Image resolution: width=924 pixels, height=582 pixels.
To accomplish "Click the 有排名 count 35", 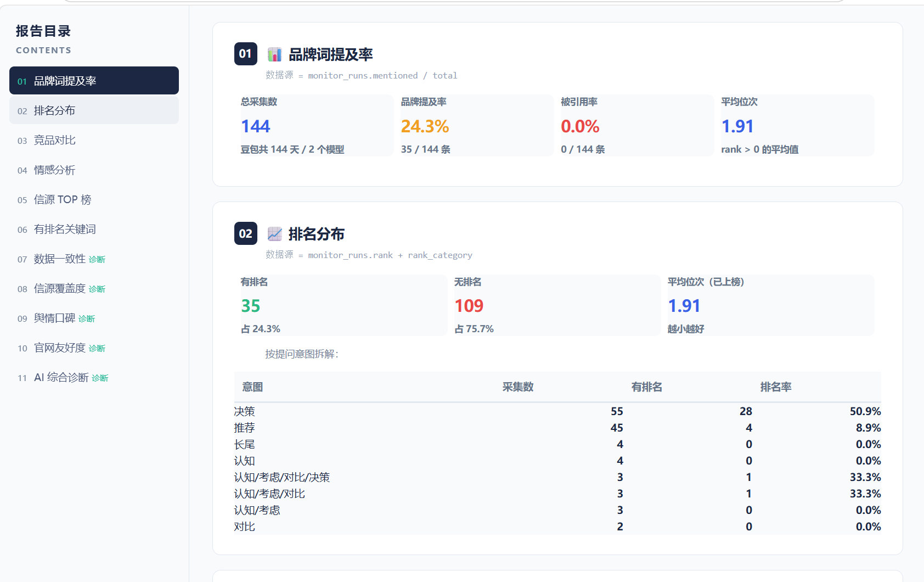I will coord(251,306).
